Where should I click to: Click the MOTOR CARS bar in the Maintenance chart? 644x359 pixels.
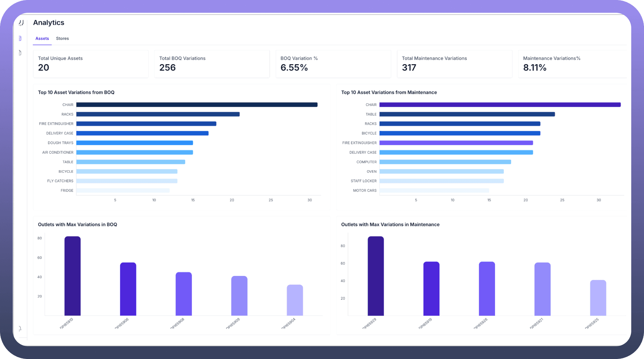(x=434, y=190)
